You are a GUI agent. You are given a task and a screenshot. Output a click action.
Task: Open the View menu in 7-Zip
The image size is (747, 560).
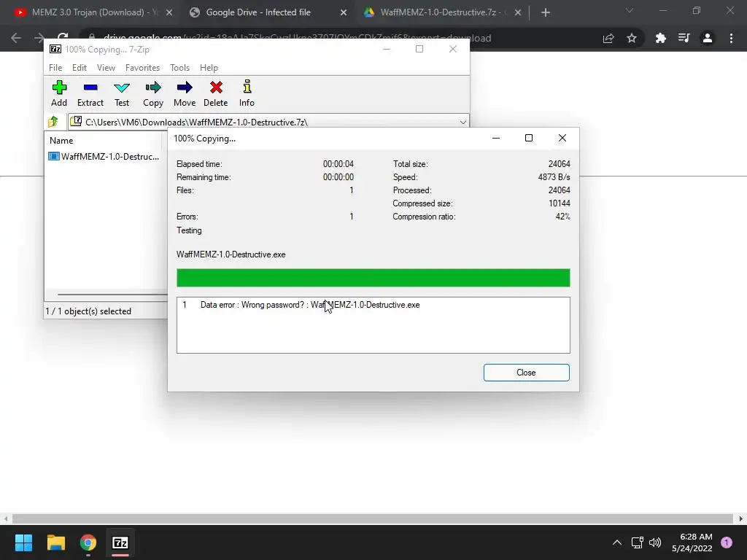pyautogui.click(x=106, y=68)
